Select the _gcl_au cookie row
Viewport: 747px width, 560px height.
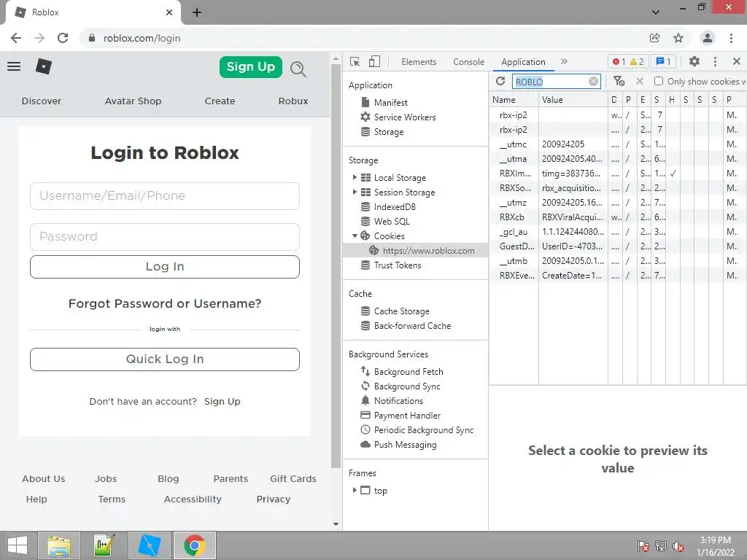click(x=617, y=232)
